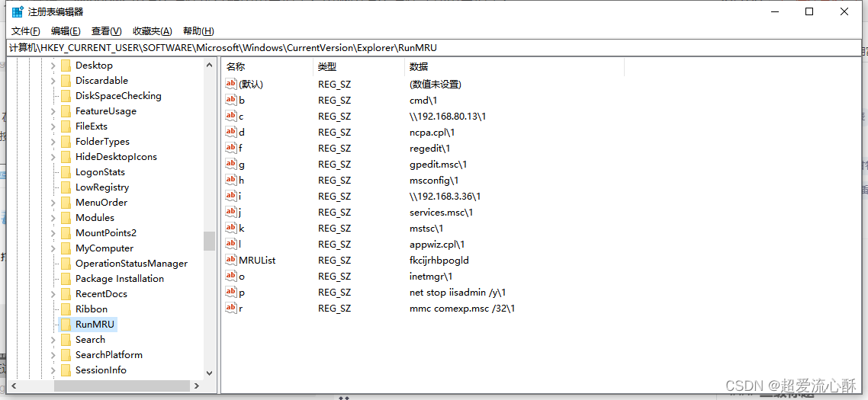Click the string icon of value c

(231, 116)
